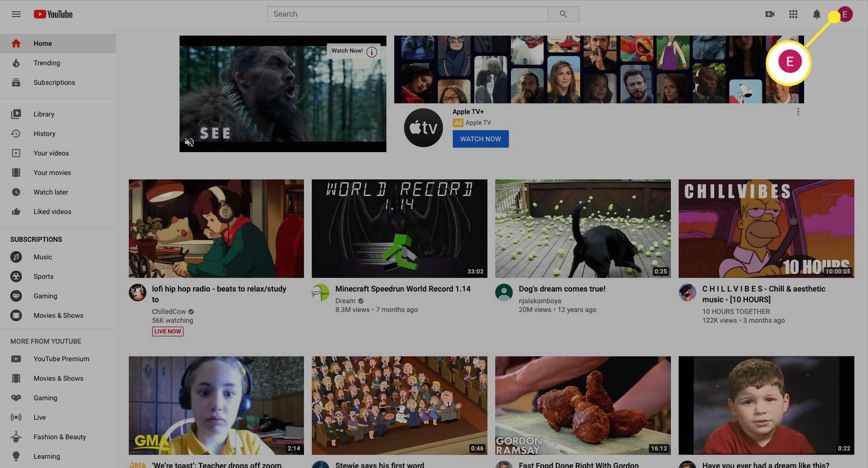Open the hamburger guide menu

(x=16, y=14)
